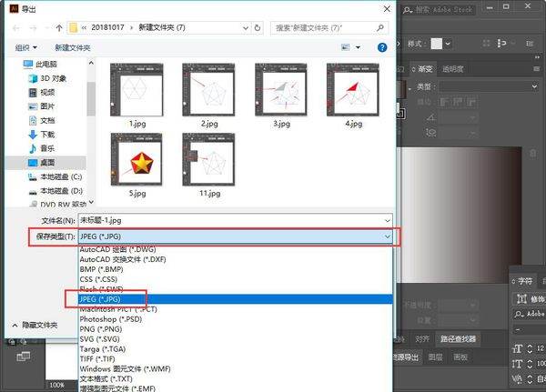Screen dimensions: 546x392
Task: Focus the folder search box
Action: coord(329,28)
